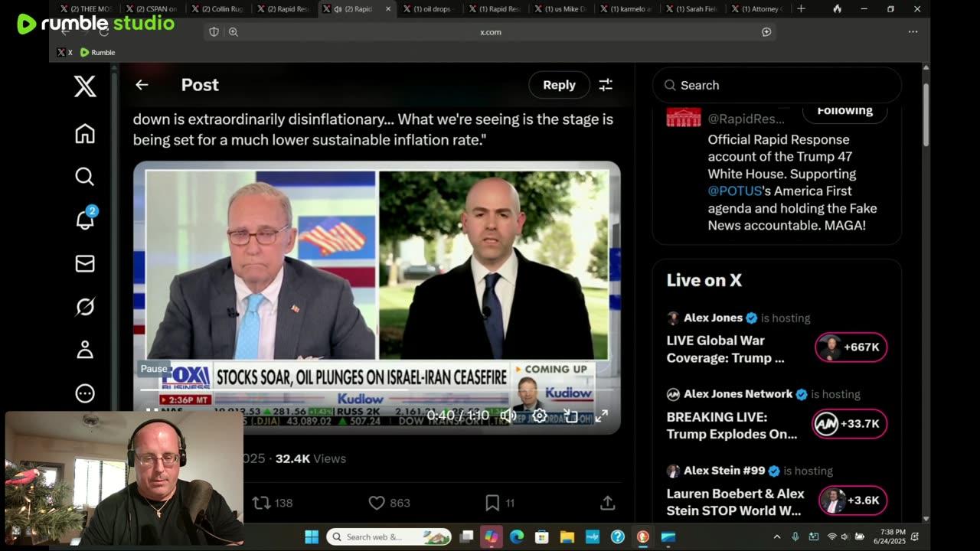Switch to Sarah Fields tab
This screenshot has width=980, height=551.
point(691,9)
